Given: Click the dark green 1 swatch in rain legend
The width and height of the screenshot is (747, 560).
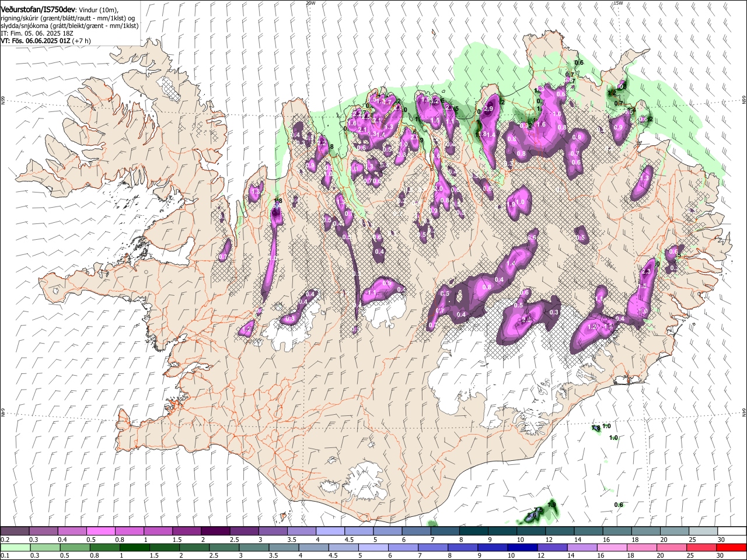Looking at the screenshot, I should [134, 547].
